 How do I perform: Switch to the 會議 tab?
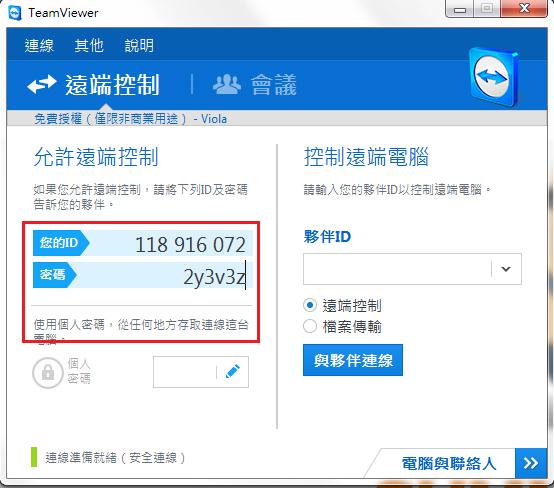[x=255, y=85]
